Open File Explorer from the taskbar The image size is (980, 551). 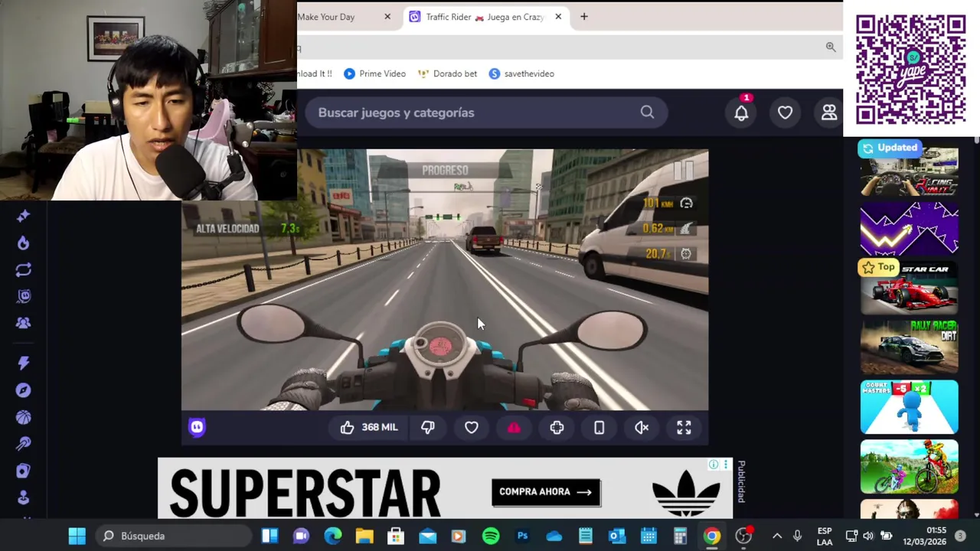364,536
